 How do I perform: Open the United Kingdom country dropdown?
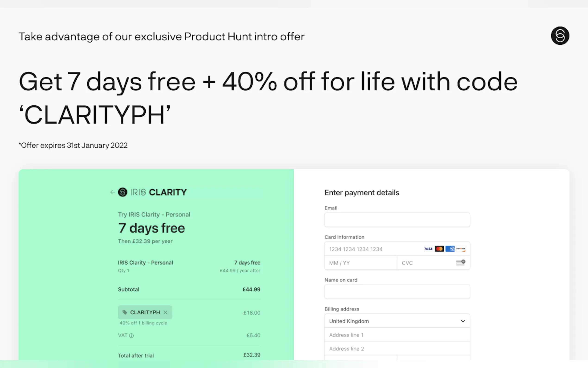pyautogui.click(x=397, y=321)
